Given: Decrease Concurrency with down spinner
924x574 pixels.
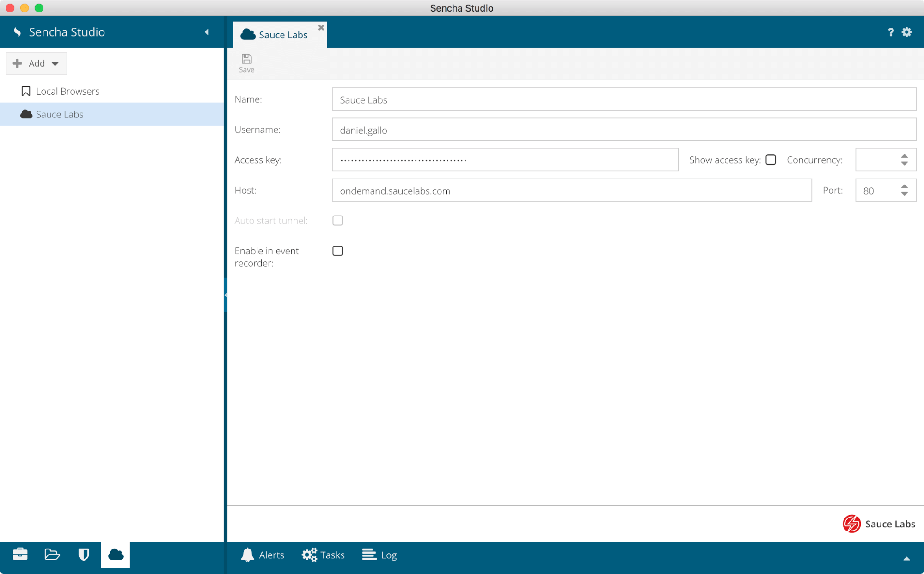Looking at the screenshot, I should pyautogui.click(x=905, y=164).
